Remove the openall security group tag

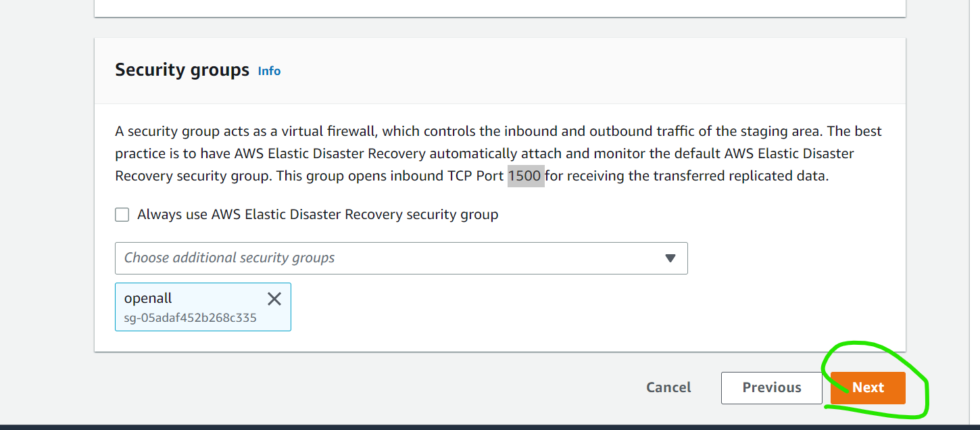[274, 299]
